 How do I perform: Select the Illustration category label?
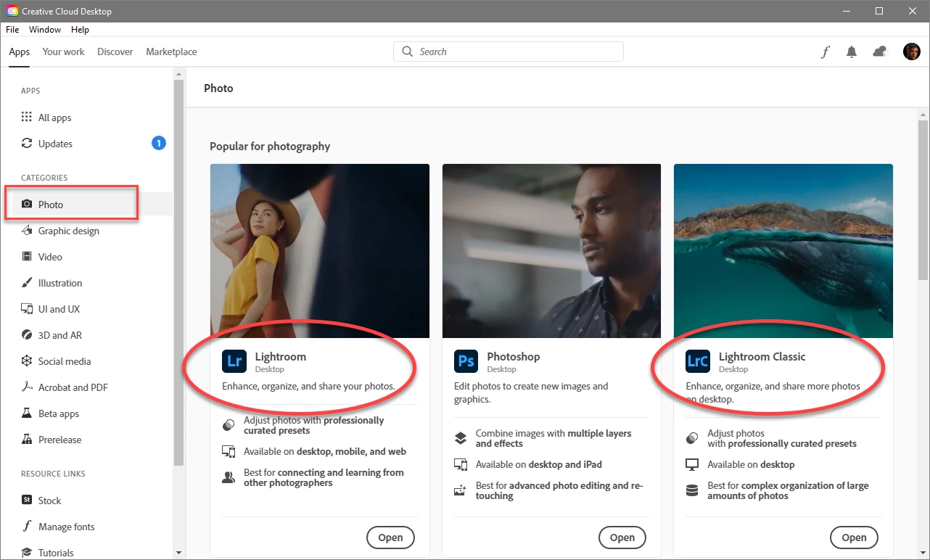coord(60,283)
